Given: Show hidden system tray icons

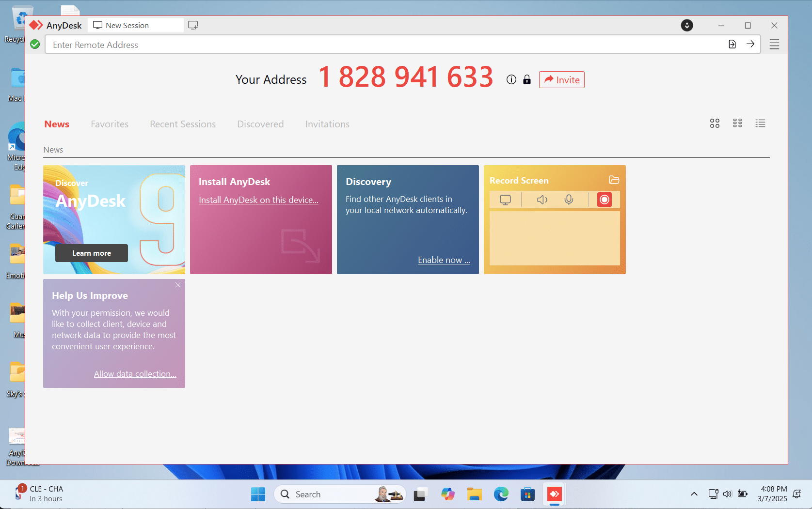Looking at the screenshot, I should point(694,494).
